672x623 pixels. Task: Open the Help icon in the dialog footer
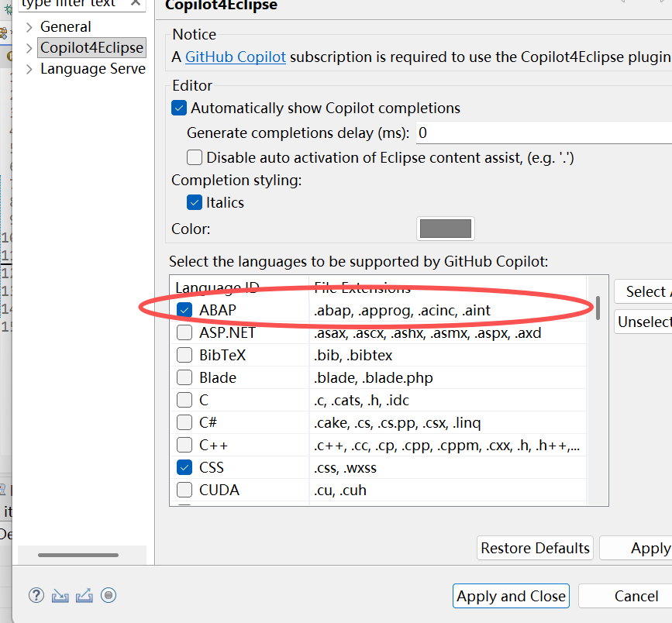tap(36, 595)
